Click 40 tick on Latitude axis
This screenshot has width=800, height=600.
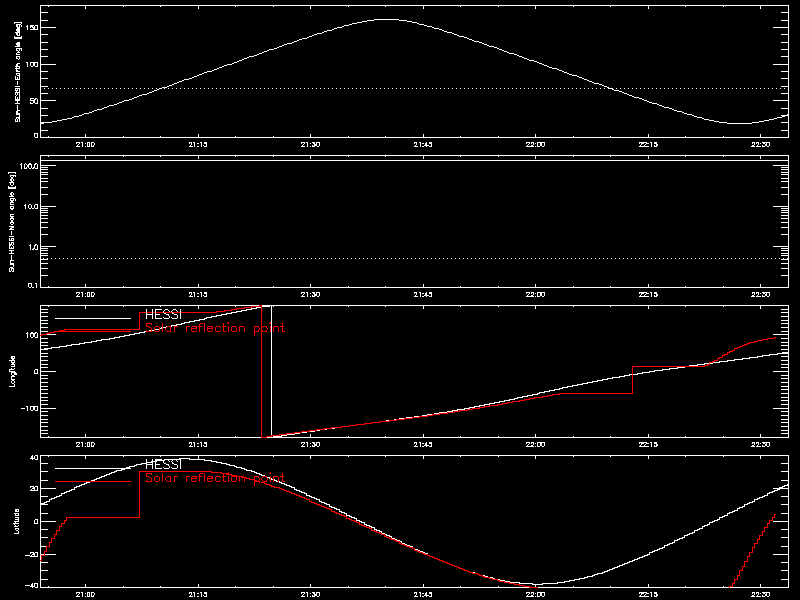pos(34,458)
